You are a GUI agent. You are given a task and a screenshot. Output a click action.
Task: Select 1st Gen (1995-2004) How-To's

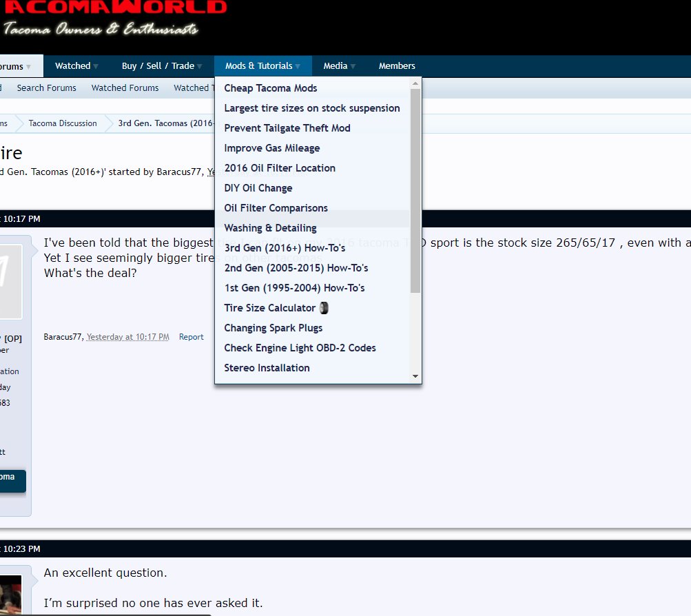pos(294,288)
